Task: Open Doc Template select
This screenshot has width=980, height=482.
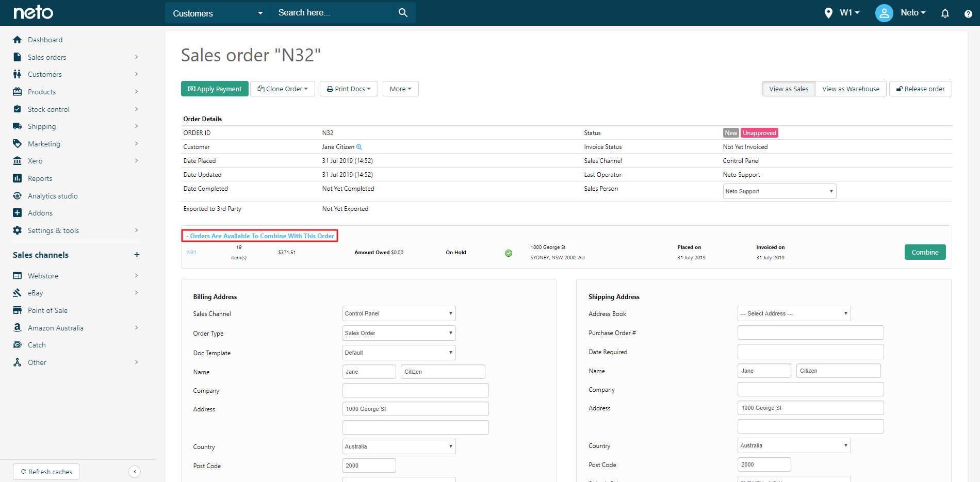Action: [399, 353]
